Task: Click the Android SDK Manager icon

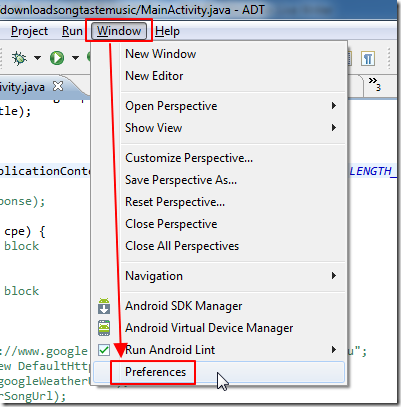Action: [x=104, y=306]
